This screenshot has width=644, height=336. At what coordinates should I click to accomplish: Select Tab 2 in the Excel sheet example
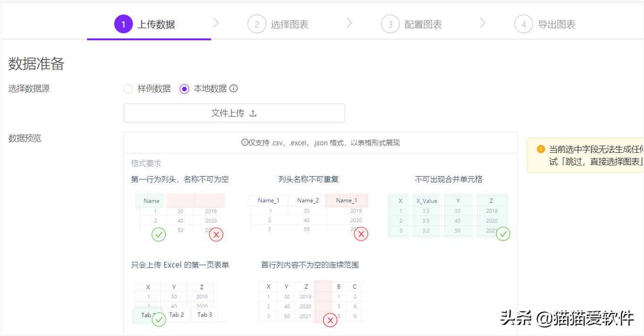[177, 315]
